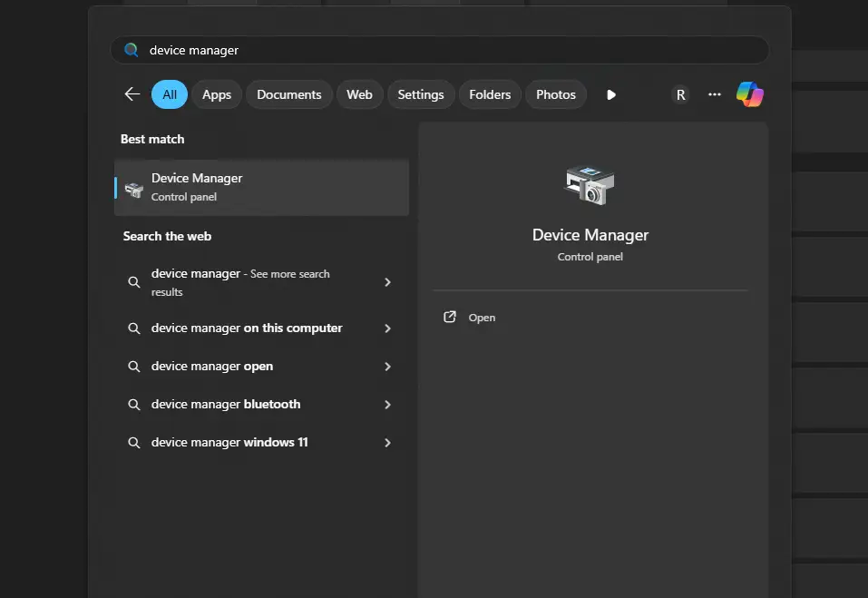Click the Device Manager icon in best match

(133, 186)
